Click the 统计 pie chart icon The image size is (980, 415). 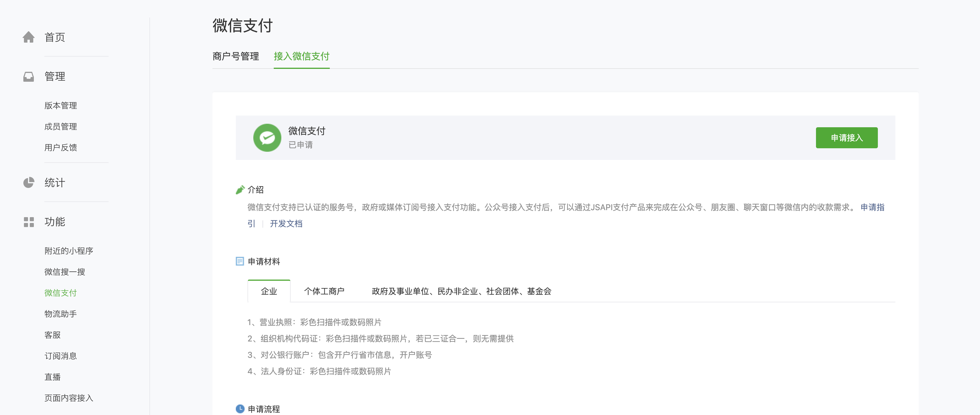point(29,183)
